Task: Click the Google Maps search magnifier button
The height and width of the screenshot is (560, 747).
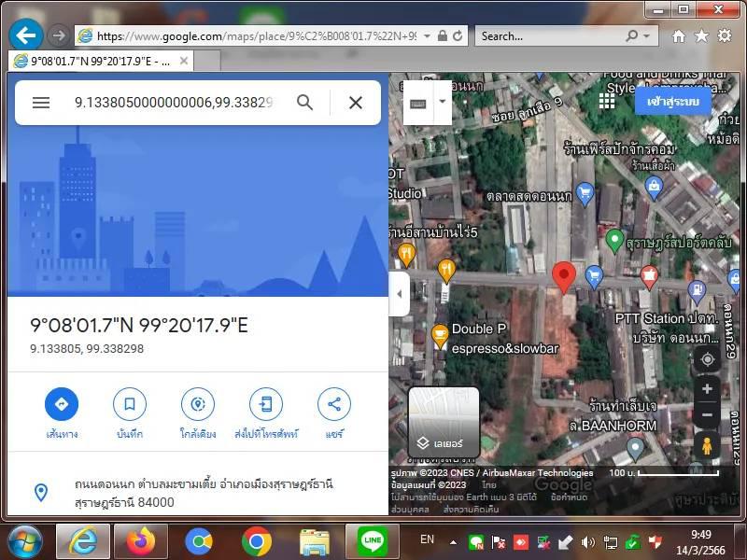Action: (x=305, y=103)
